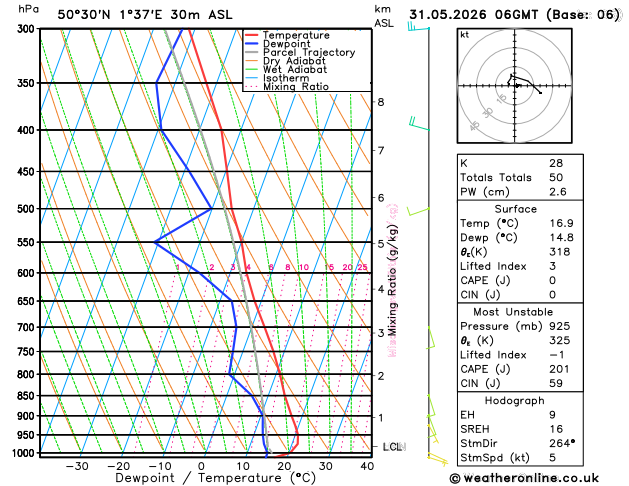Select the 'Dry Adiabat' legend entry
Image resolution: width=629 pixels, height=486 pixels.
[x=294, y=61]
